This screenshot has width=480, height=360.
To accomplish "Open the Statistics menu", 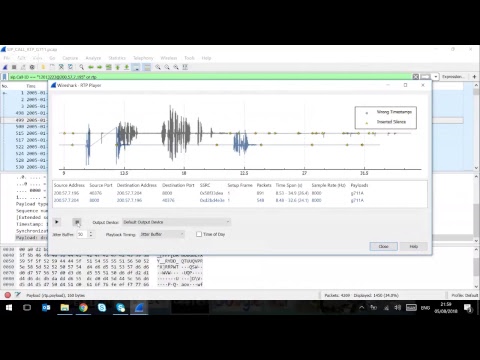I will (117, 58).
